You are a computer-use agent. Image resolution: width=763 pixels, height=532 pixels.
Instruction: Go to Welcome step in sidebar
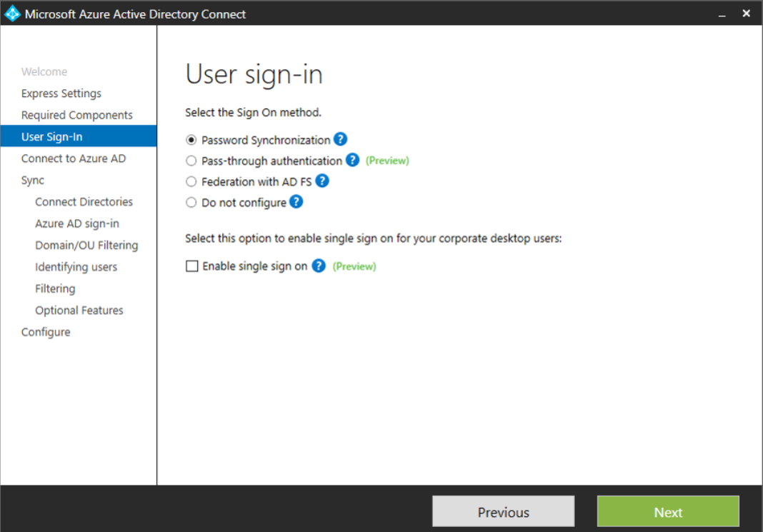44,71
